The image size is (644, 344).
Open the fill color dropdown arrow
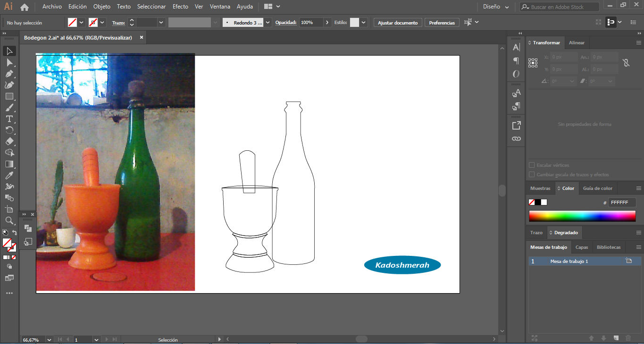81,22
